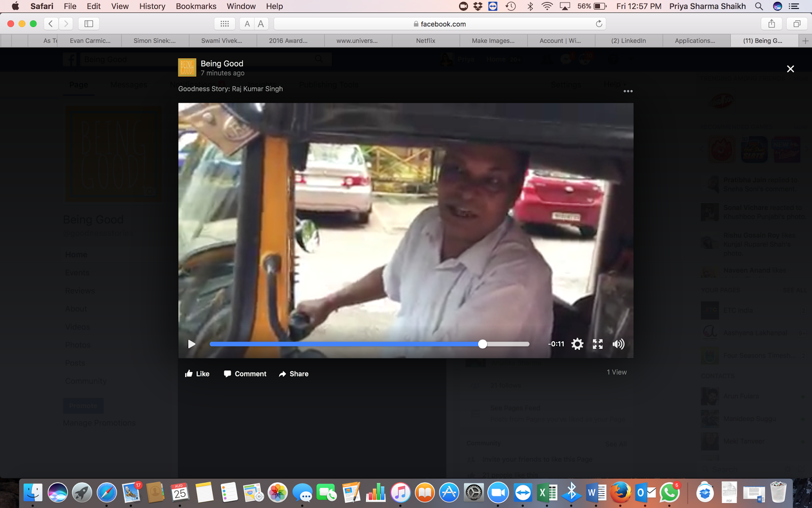This screenshot has width=812, height=508.
Task: Open System Preferences in Dock
Action: [x=473, y=492]
